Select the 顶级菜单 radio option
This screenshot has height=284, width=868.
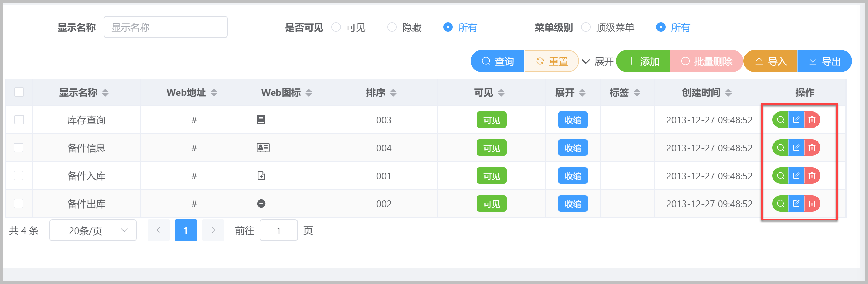click(x=586, y=27)
